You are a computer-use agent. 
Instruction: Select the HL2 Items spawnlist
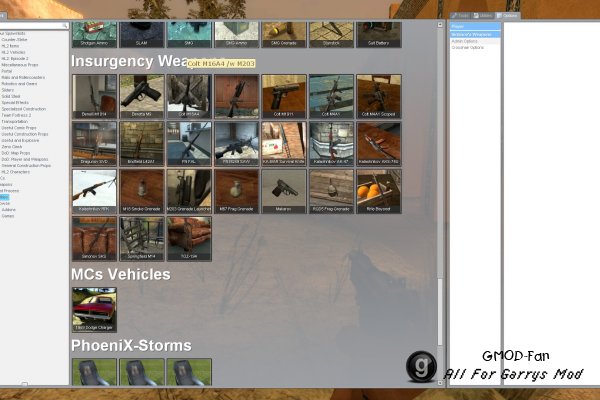(10, 46)
